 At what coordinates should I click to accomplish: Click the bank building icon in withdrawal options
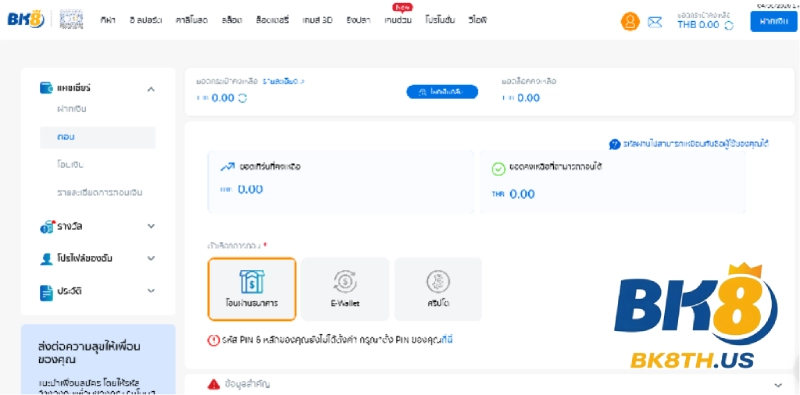tap(252, 282)
